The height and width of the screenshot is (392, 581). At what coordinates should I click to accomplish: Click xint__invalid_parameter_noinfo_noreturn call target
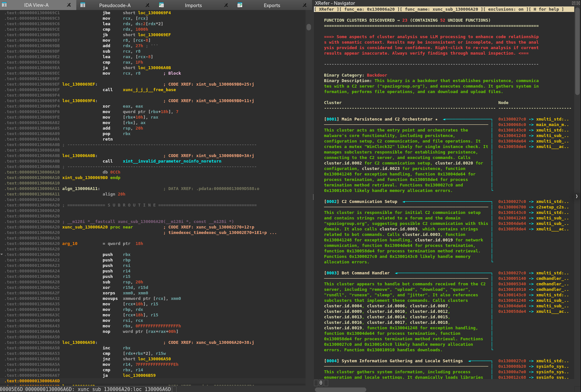tap(172, 161)
